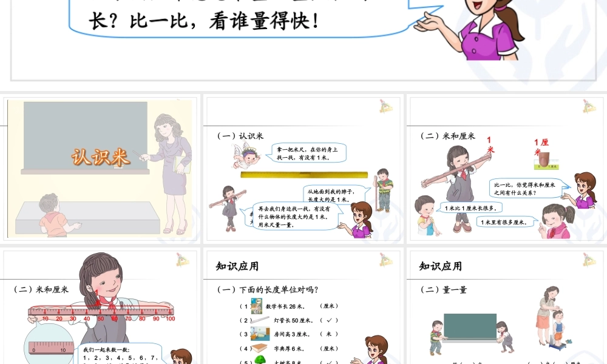Select the (二) 米和厘米 section label
Screen dimensions: 607x364
448,135
